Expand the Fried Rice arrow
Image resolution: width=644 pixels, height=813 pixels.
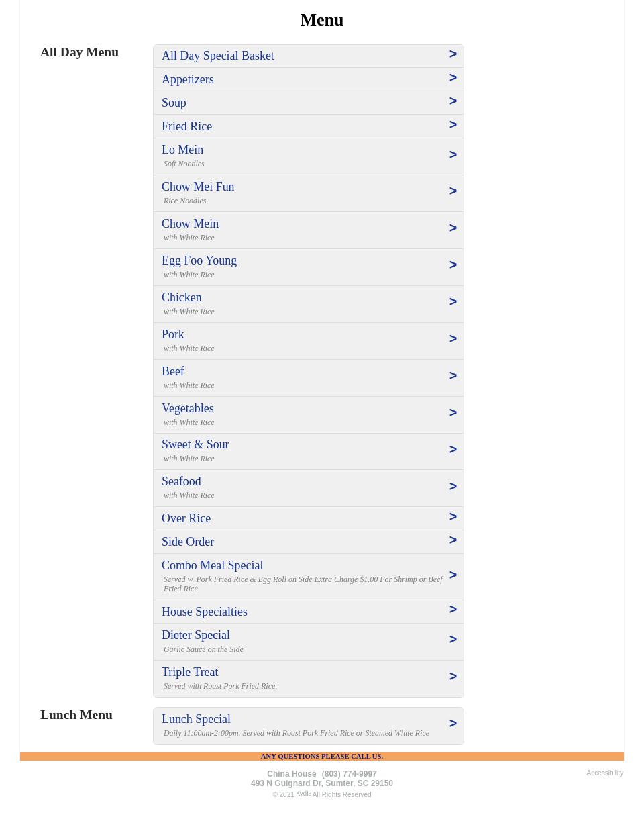pyautogui.click(x=453, y=125)
